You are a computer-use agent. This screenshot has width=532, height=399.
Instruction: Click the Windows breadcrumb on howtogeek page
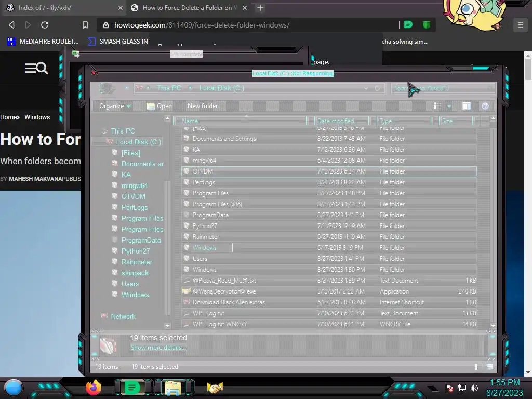pyautogui.click(x=37, y=117)
